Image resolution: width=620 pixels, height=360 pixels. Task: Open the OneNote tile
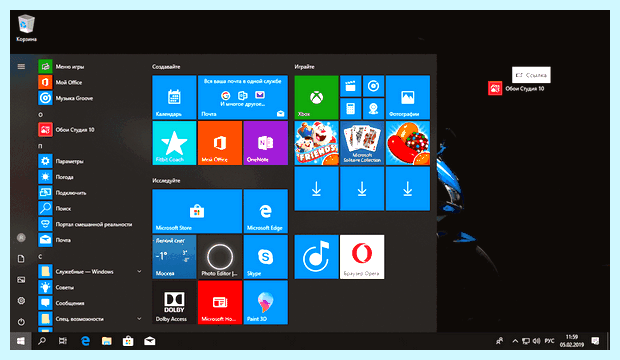coord(265,143)
